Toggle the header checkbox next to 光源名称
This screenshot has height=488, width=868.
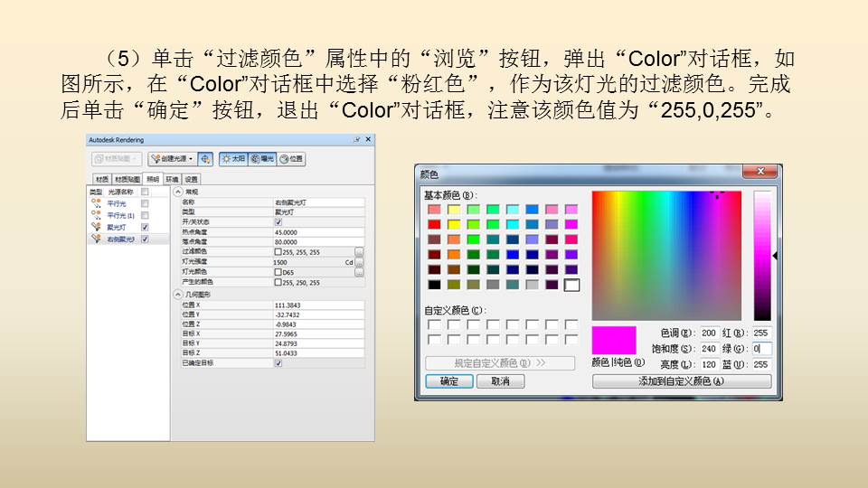coord(145,192)
